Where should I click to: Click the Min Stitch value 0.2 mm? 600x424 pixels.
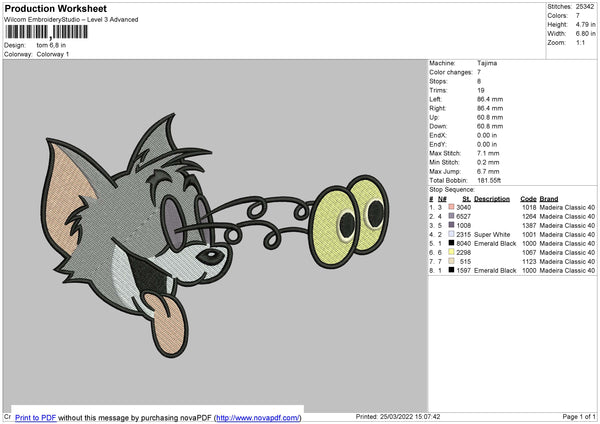[x=488, y=162]
